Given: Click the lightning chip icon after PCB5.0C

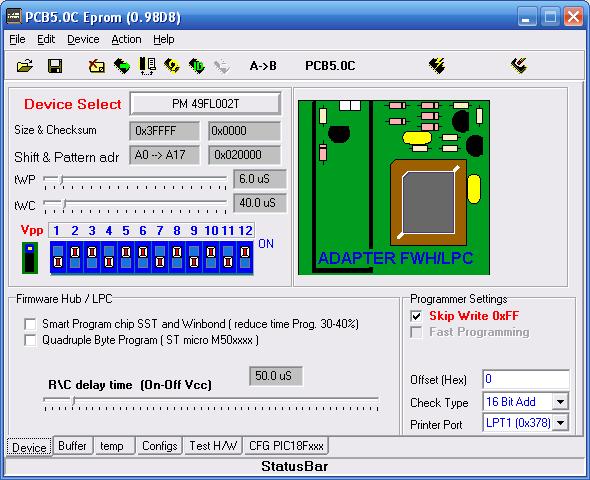Looking at the screenshot, I should (437, 66).
